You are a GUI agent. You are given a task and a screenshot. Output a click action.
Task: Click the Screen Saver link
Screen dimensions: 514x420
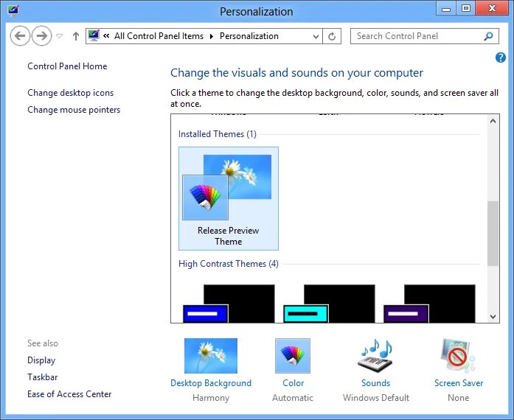(x=459, y=383)
